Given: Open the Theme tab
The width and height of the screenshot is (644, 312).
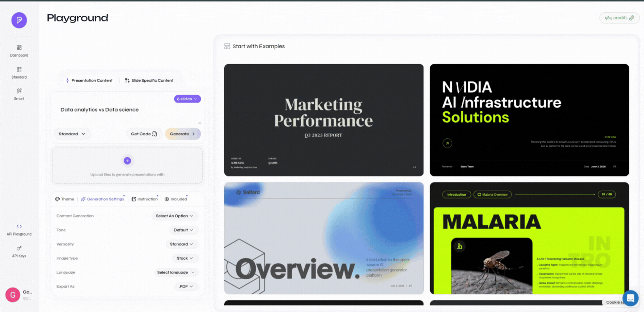Looking at the screenshot, I should coord(65,199).
